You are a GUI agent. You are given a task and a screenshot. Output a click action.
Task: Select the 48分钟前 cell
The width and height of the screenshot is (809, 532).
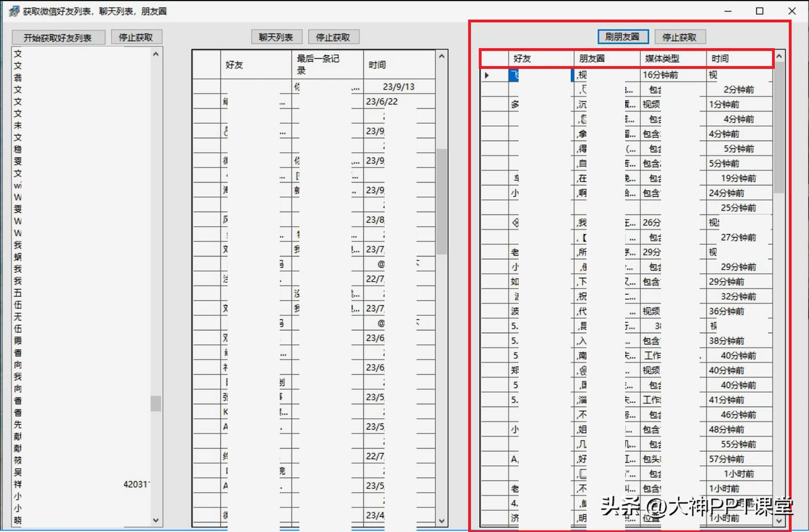(x=739, y=430)
